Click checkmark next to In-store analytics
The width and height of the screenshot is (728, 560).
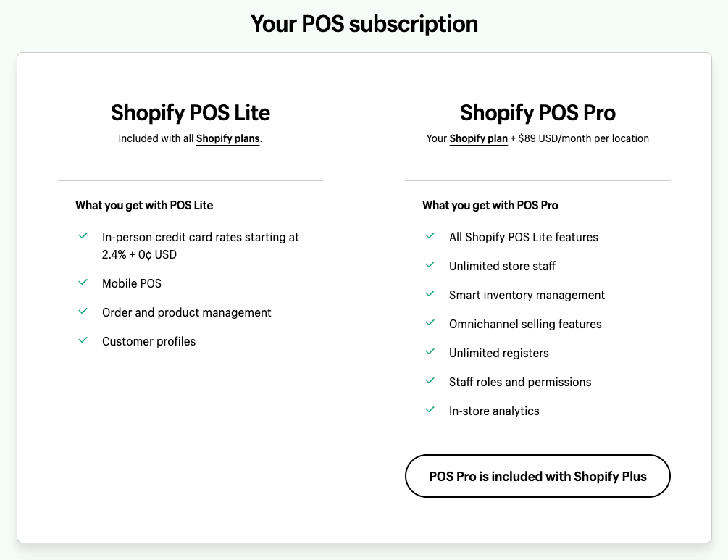430,409
